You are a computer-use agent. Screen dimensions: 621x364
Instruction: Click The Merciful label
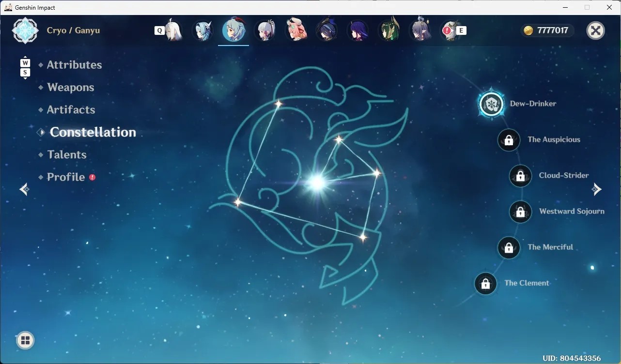tap(550, 247)
